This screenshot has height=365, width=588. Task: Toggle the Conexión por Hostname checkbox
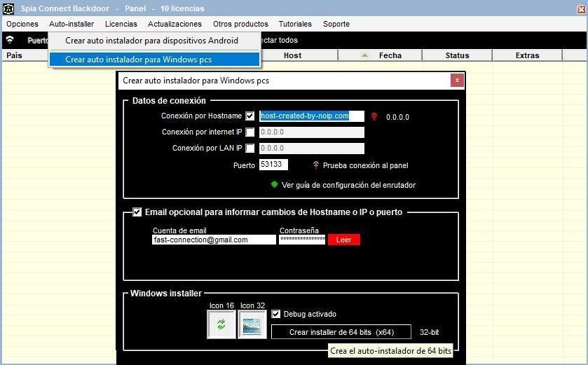[249, 116]
